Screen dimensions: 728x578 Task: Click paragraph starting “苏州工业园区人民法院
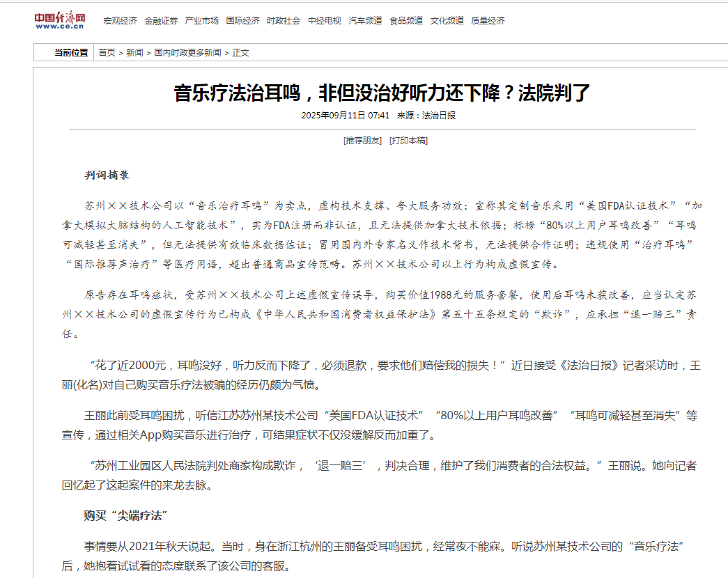[379, 476]
